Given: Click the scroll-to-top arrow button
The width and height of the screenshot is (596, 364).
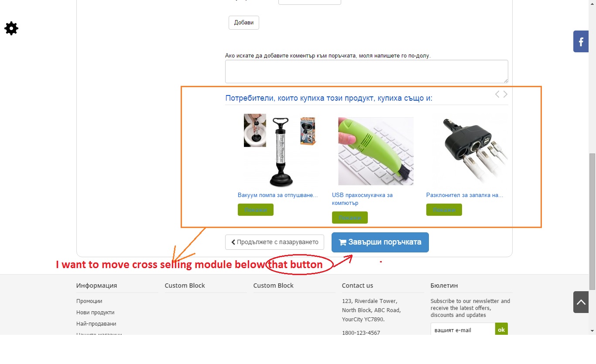Looking at the screenshot, I should pyautogui.click(x=581, y=302).
